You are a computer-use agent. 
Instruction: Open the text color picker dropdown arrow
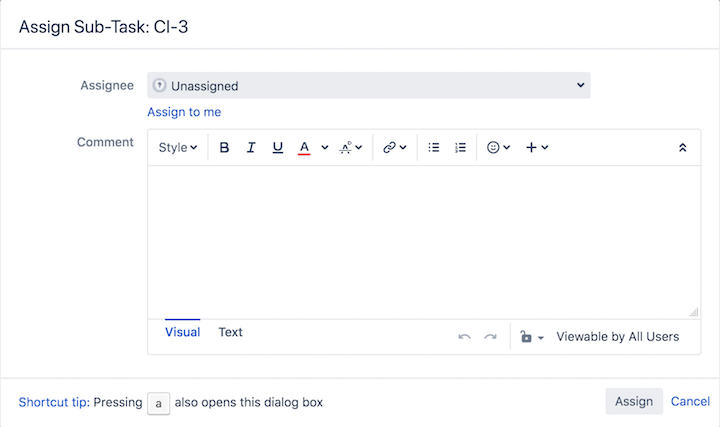pyautogui.click(x=325, y=147)
